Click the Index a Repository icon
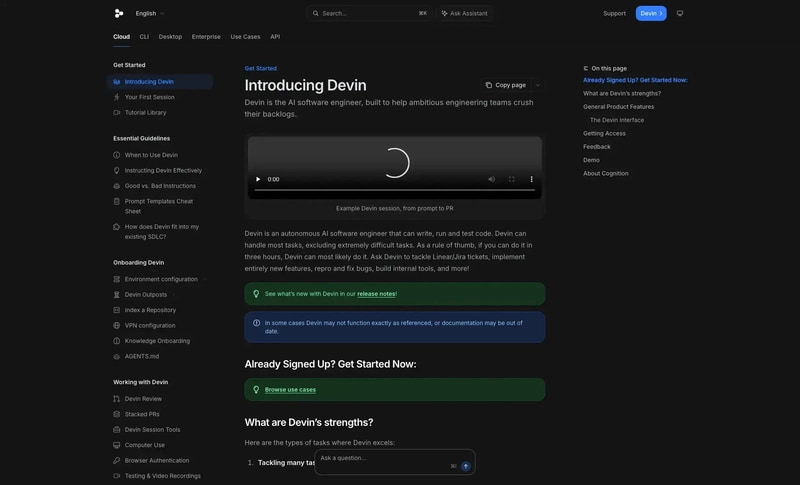This screenshot has width=800, height=485. [117, 310]
